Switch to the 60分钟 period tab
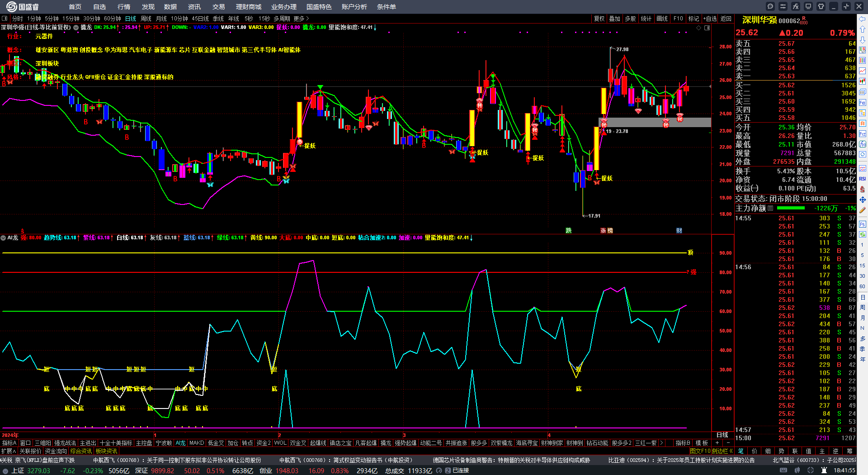This screenshot has height=475, width=868. 113,19
